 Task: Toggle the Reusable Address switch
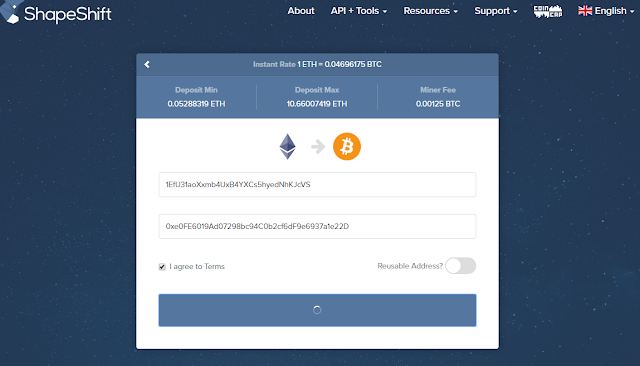pyautogui.click(x=460, y=266)
